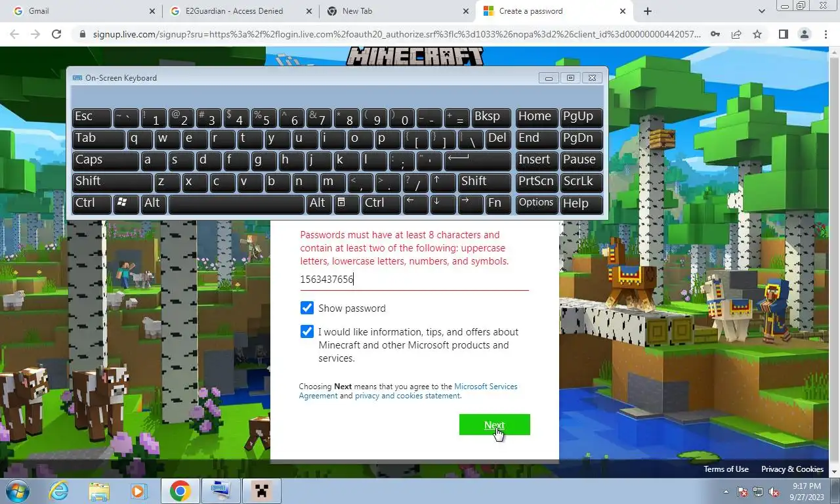Click the Windows Start orb

(x=18, y=491)
